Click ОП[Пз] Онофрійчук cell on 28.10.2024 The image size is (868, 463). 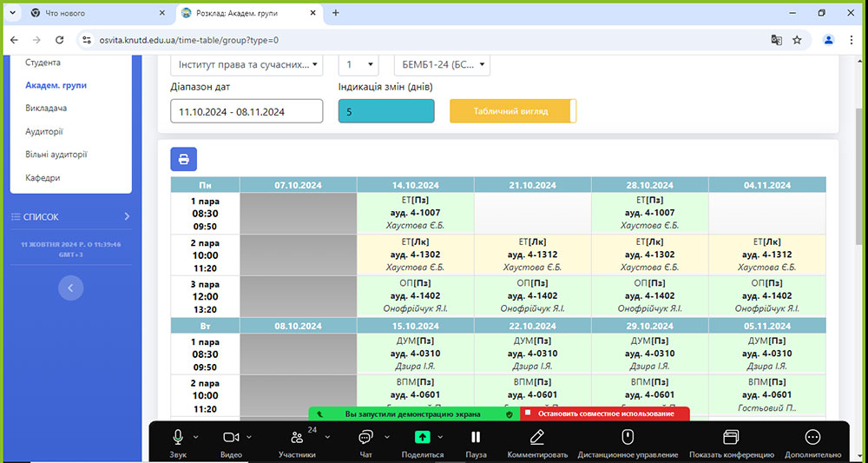(650, 295)
